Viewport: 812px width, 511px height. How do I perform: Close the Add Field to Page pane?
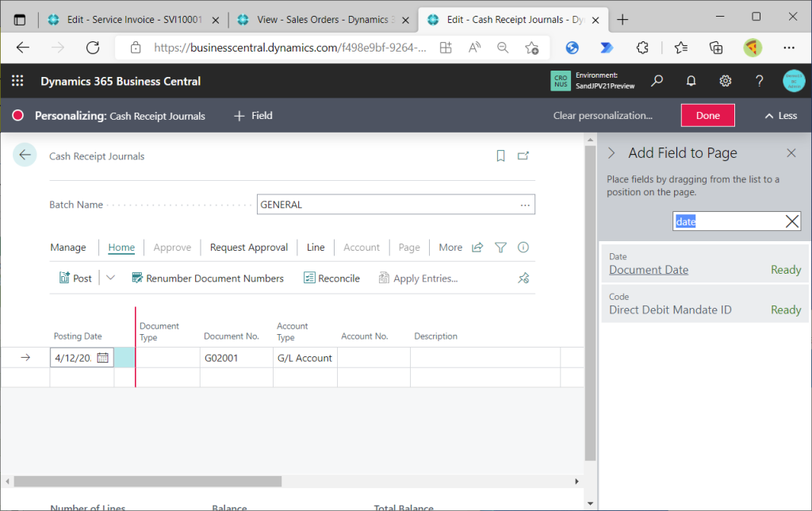click(791, 153)
